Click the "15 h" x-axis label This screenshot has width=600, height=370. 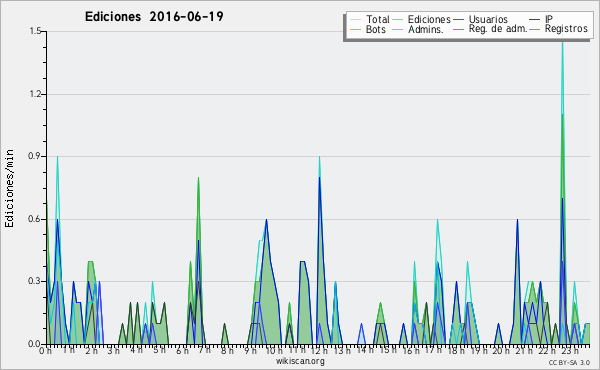click(x=388, y=350)
